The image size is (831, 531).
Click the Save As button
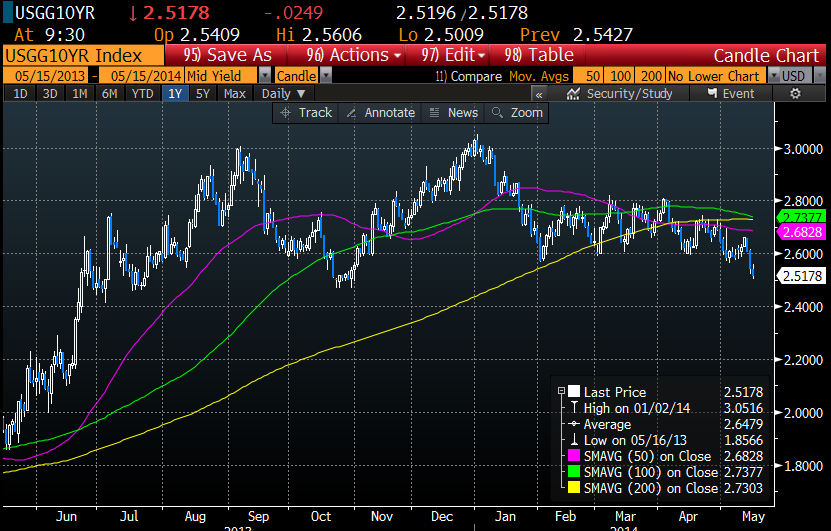tap(227, 55)
